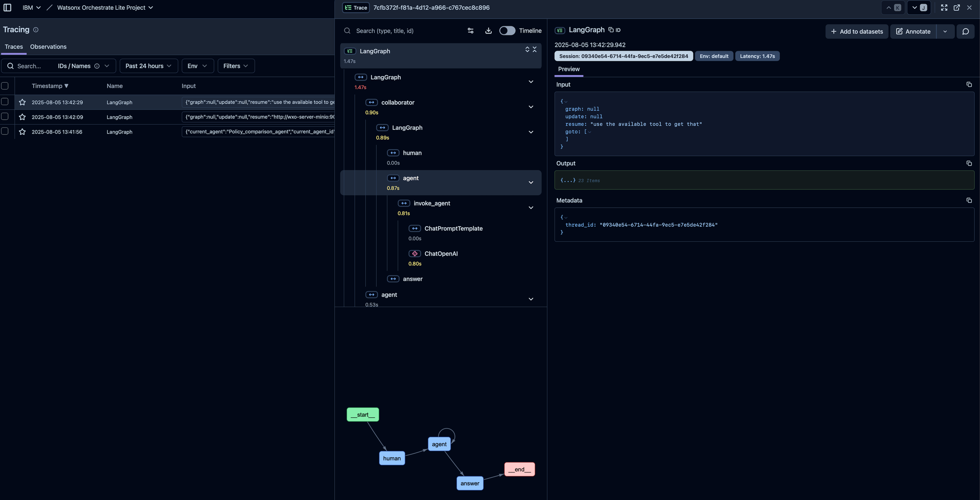
Task: Toggle the sidebar panel icon
Action: [7, 8]
